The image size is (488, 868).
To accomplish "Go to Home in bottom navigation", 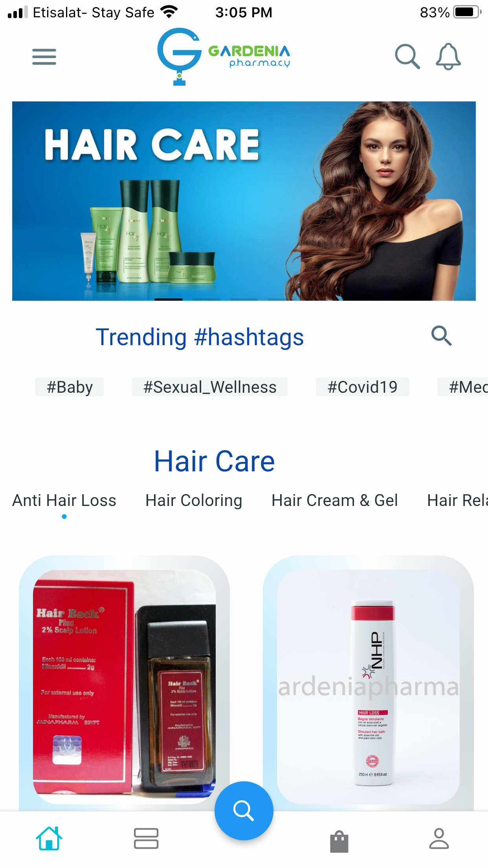I will pos(49,839).
